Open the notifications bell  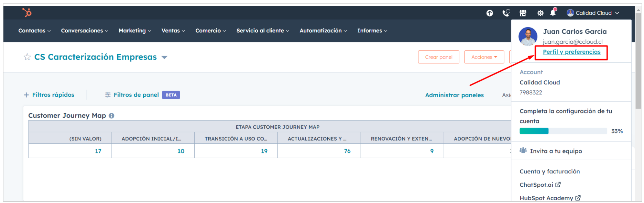coord(553,13)
